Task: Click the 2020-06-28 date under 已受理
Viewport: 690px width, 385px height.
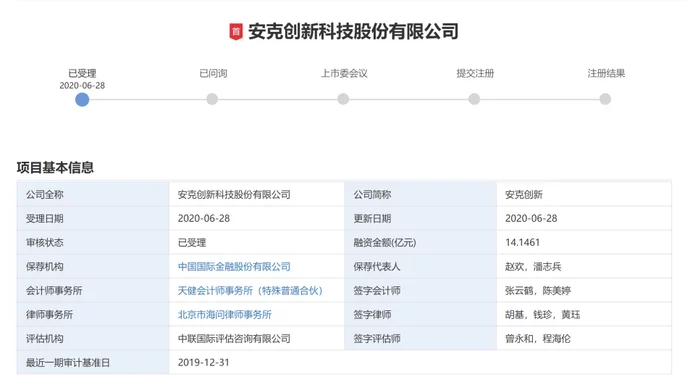Action: pos(82,85)
